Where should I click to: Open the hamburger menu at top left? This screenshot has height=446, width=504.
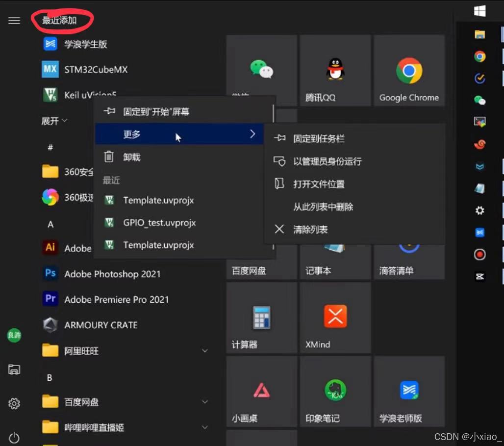point(14,20)
